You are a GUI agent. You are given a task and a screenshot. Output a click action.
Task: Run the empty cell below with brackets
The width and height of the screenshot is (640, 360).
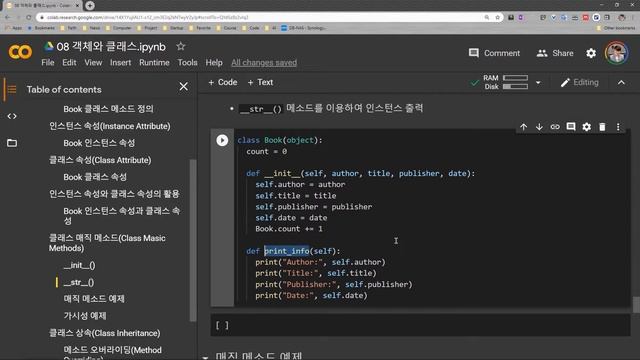tap(222, 325)
